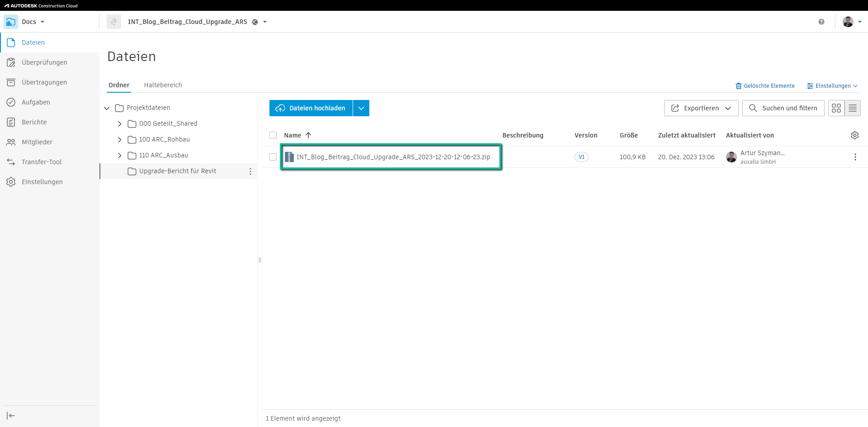The image size is (868, 427).
Task: Open the Exportieren dropdown
Action: (701, 108)
